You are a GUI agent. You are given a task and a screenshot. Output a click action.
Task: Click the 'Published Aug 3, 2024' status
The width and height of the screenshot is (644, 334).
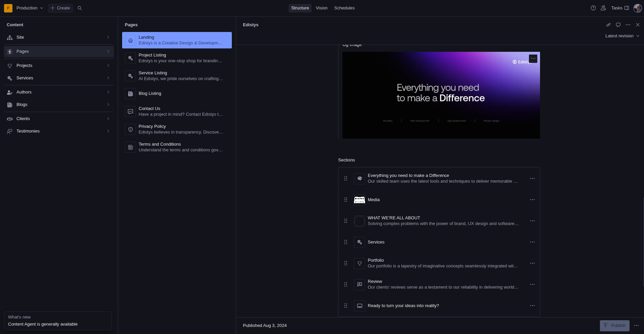click(x=265, y=326)
